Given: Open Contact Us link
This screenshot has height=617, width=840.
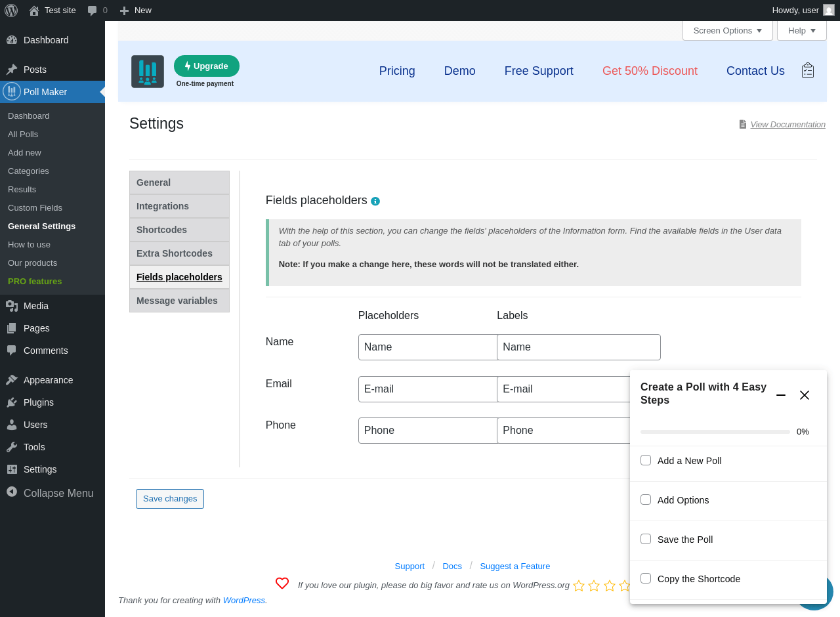Looking at the screenshot, I should coord(755,71).
